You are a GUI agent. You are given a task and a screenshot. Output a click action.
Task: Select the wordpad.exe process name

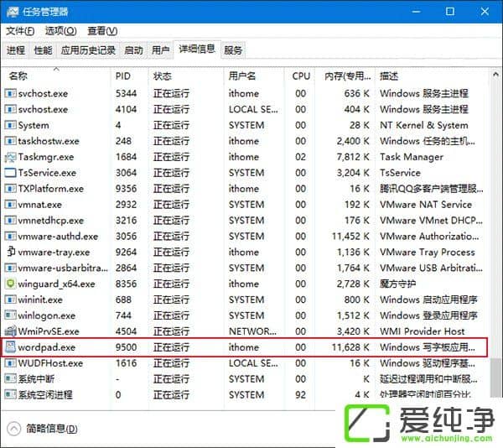pyautogui.click(x=47, y=347)
